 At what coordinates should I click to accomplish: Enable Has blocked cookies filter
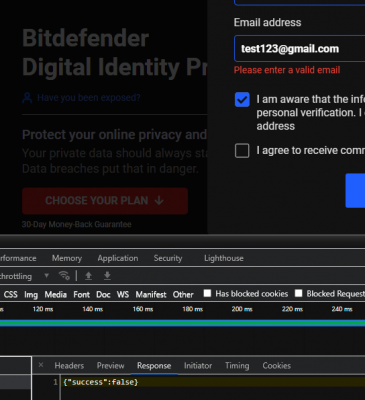tap(207, 293)
